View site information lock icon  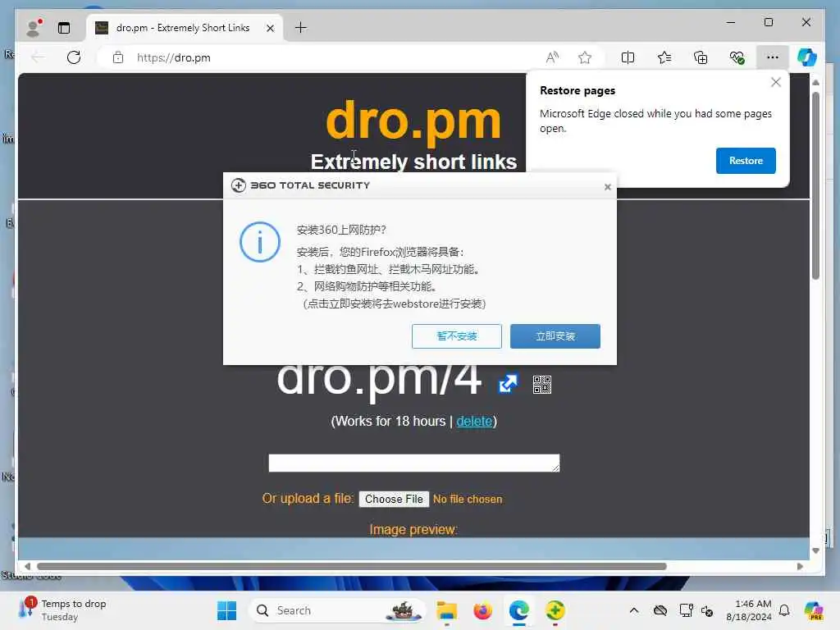(118, 57)
